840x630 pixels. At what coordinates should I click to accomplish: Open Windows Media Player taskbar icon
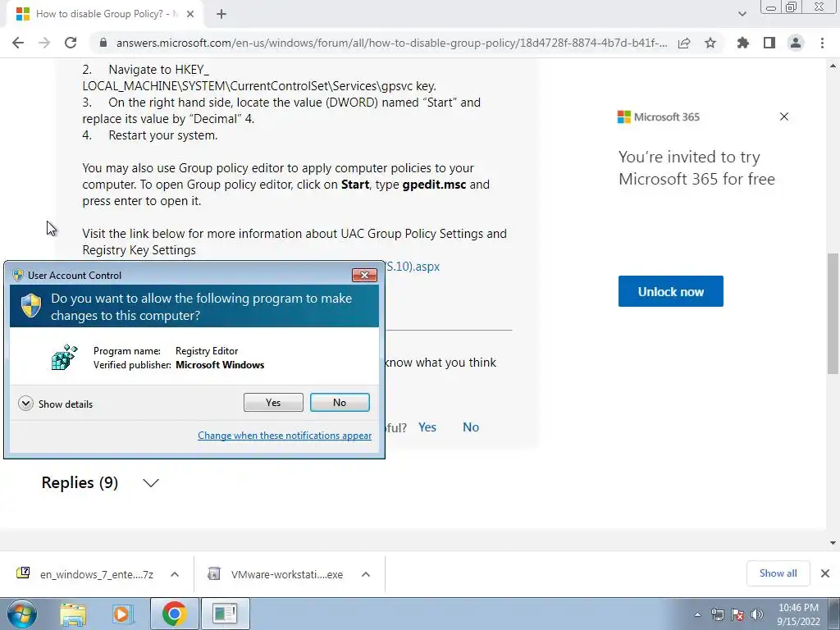point(122,614)
